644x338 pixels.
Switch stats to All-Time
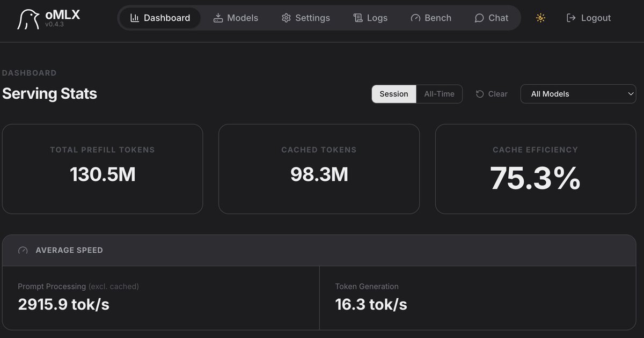tap(439, 94)
